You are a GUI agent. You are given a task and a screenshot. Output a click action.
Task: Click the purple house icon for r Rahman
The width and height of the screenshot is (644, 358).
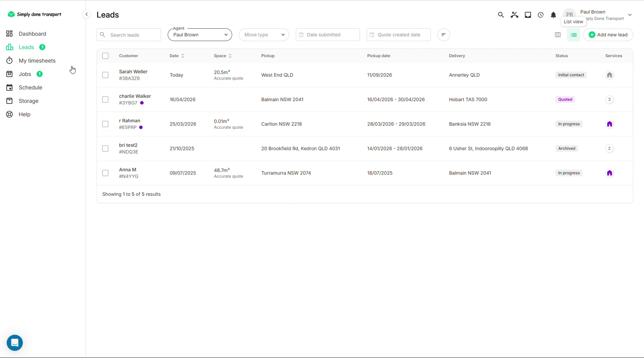click(x=609, y=124)
